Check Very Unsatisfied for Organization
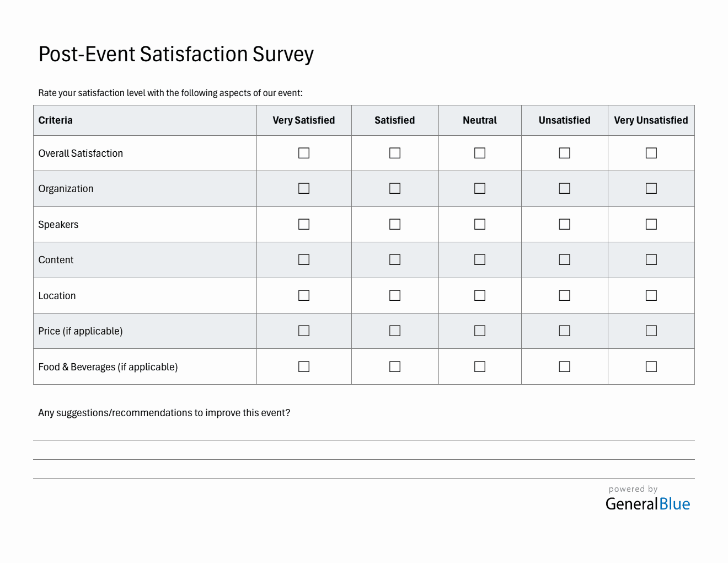This screenshot has height=563, width=728. coord(651,188)
